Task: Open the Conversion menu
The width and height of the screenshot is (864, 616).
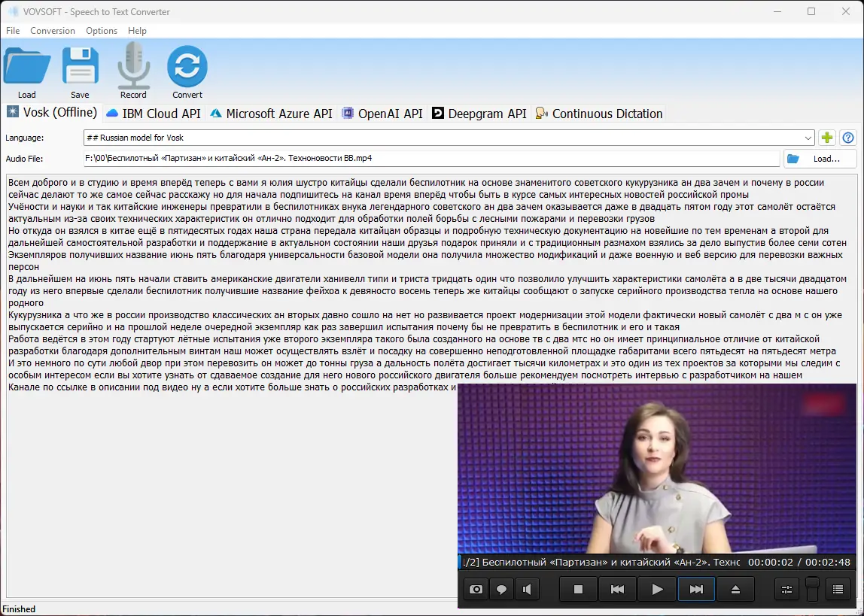Action: pyautogui.click(x=53, y=31)
